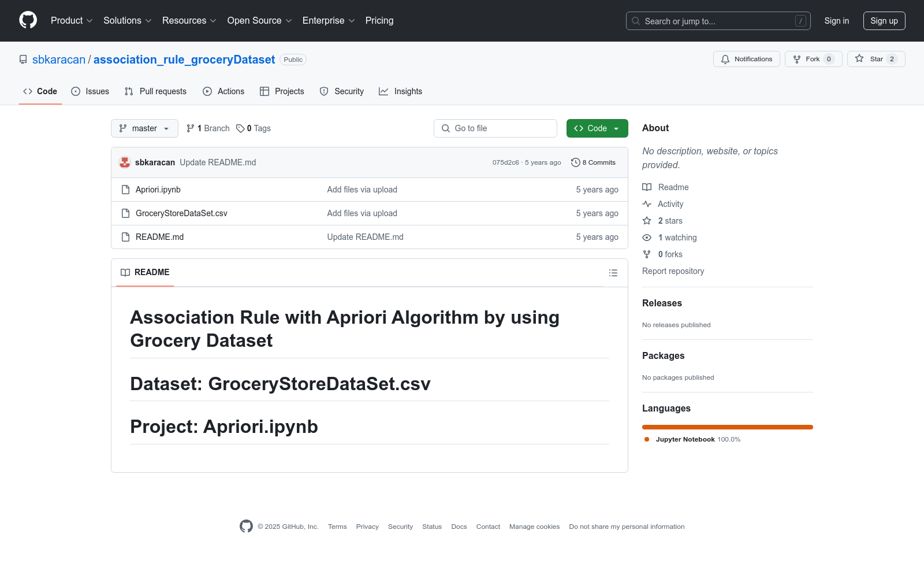
Task: Expand the Enterprise menu
Action: 328,20
